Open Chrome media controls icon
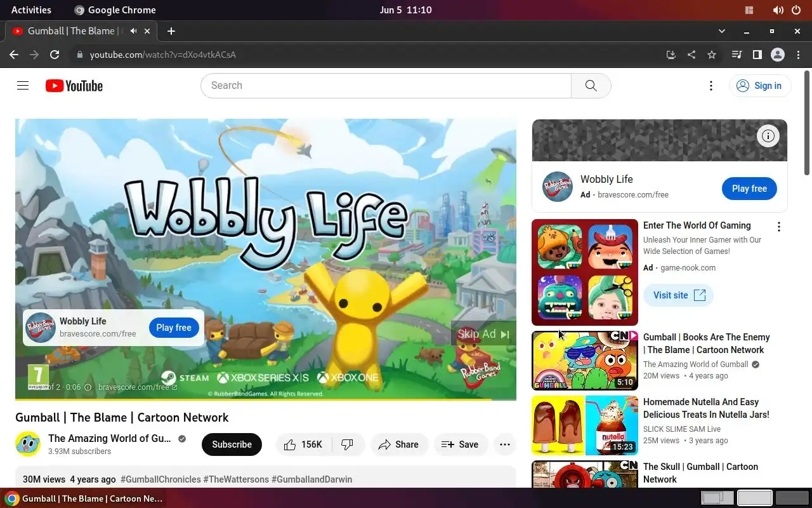The image size is (812, 508). (737, 55)
